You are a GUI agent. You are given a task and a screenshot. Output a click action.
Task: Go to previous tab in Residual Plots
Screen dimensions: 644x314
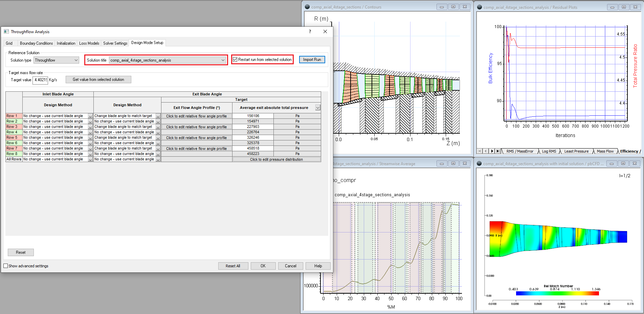point(486,151)
